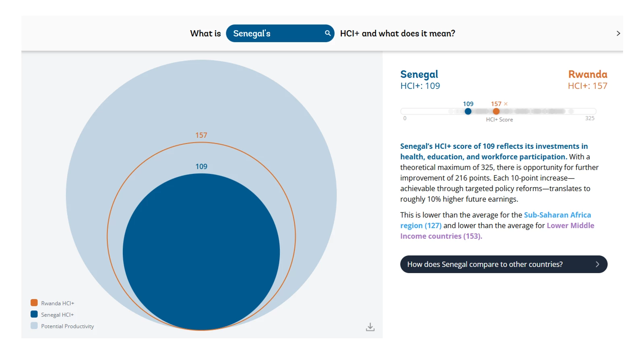Click the search magnifier icon in country field
This screenshot has height=358, width=644.
tap(328, 33)
